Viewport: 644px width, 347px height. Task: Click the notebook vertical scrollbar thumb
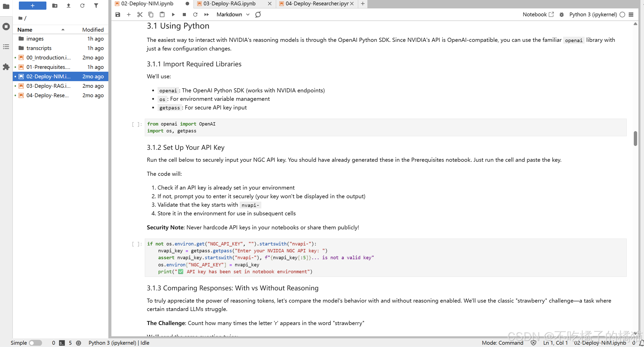pyautogui.click(x=635, y=139)
